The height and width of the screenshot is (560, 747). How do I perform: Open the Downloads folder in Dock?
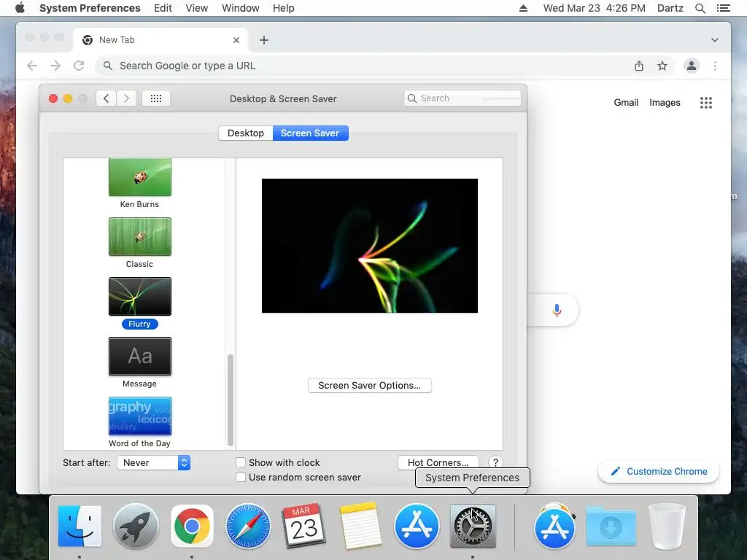click(x=611, y=526)
